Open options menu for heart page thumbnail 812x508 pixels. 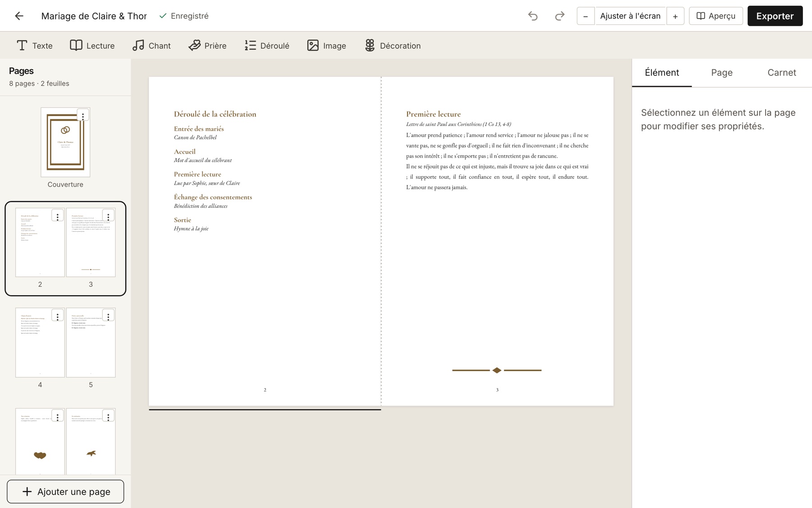[x=57, y=416]
